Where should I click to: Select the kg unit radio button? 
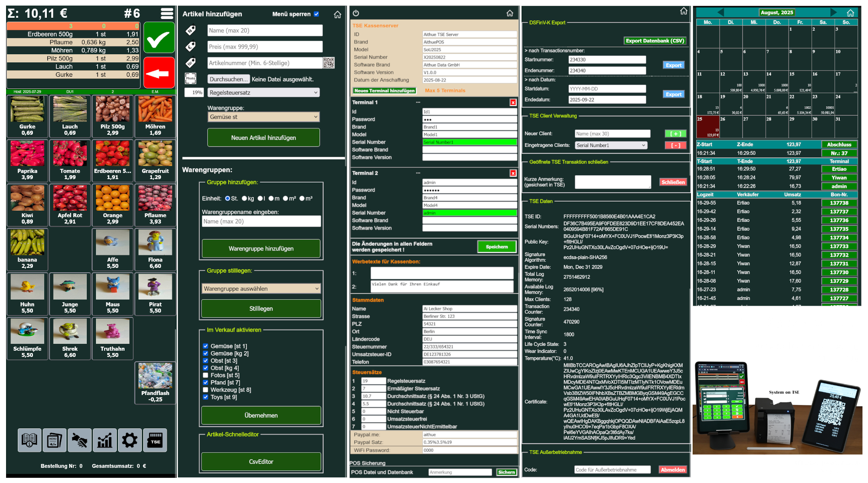pos(244,199)
